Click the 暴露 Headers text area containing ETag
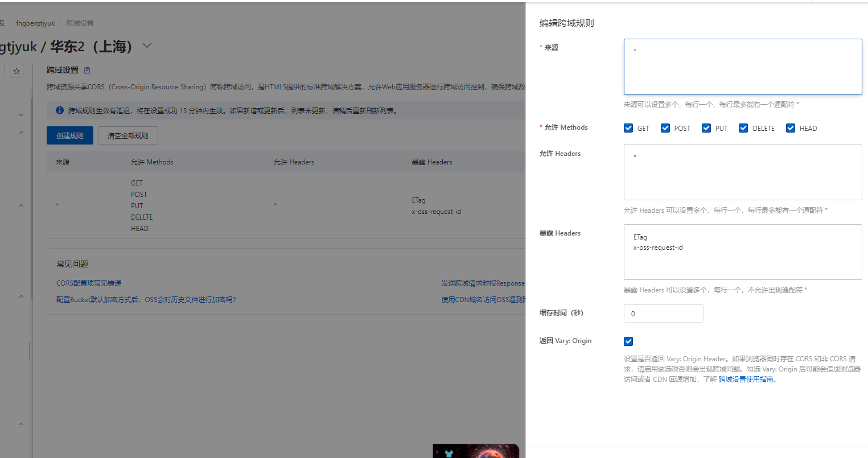 click(x=742, y=252)
